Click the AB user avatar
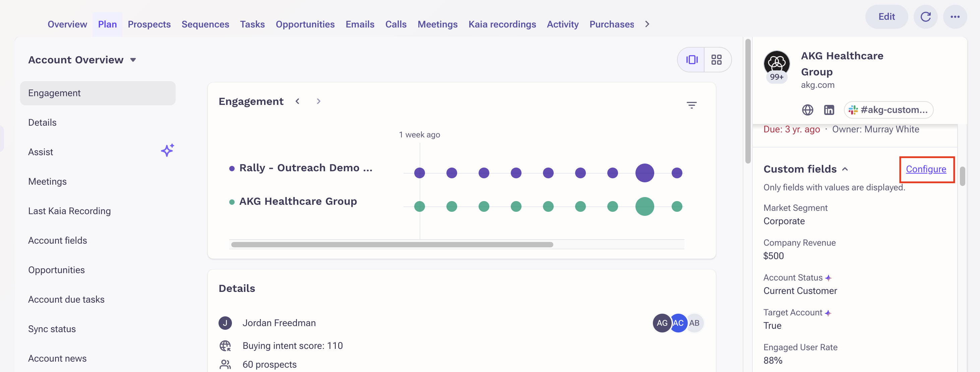Screen dimensions: 980x372 [694, 323]
